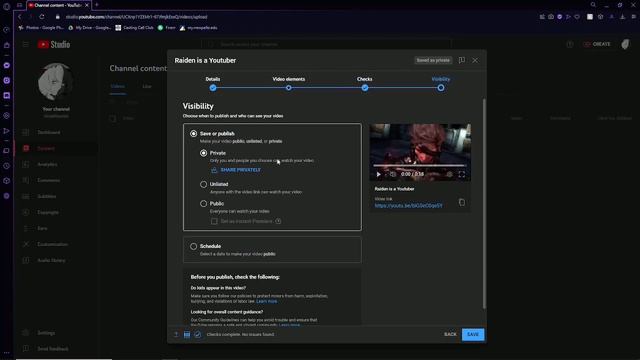Choose the Unlisted visibility option
The width and height of the screenshot is (640, 360).
coord(203,184)
